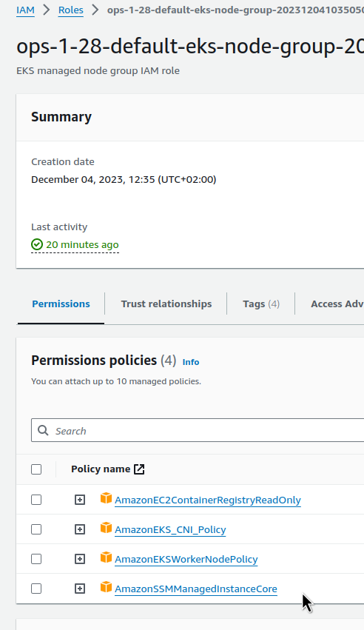Screen dimensions: 364x630
Task: Click the AmazonSSMManagedInstanceCore cube icon
Action: [106, 588]
